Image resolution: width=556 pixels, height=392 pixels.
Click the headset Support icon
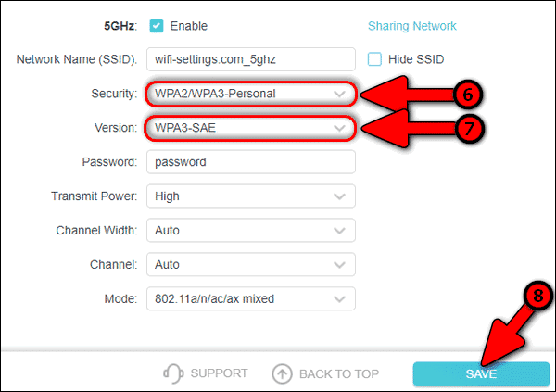173,373
